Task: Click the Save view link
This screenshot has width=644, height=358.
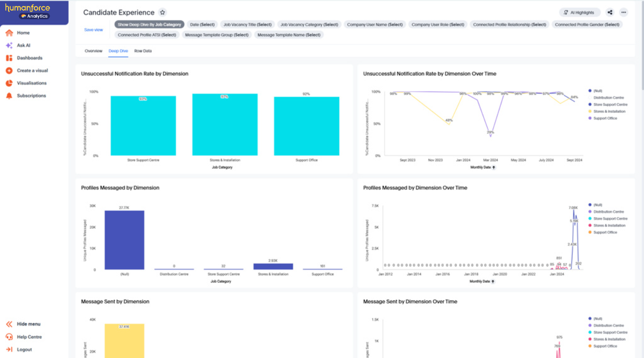Action: pos(94,30)
